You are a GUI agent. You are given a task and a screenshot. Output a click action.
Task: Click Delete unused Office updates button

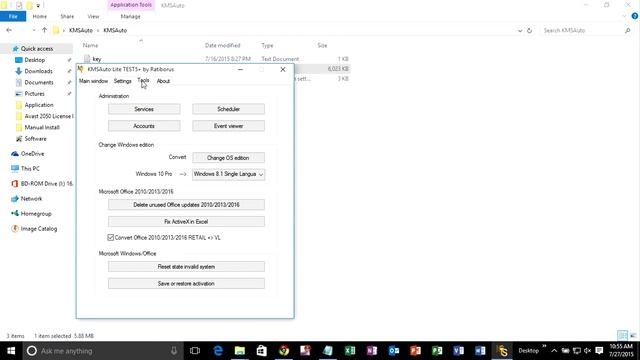(186, 204)
